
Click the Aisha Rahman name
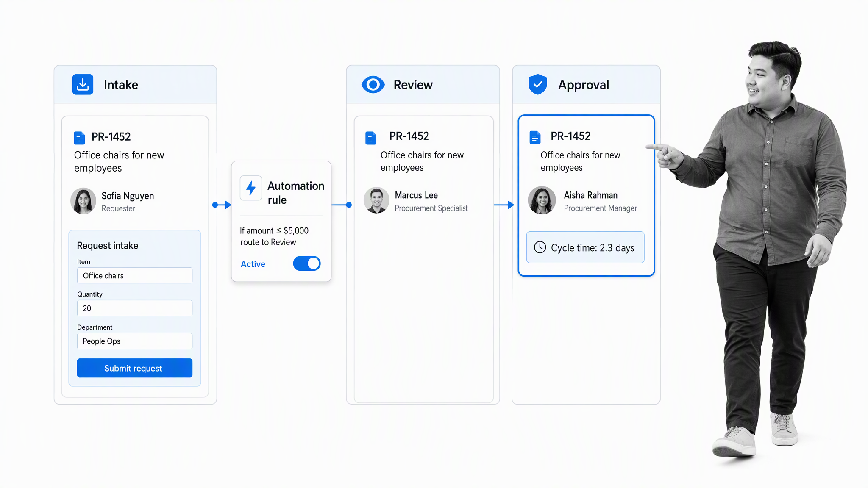(590, 195)
